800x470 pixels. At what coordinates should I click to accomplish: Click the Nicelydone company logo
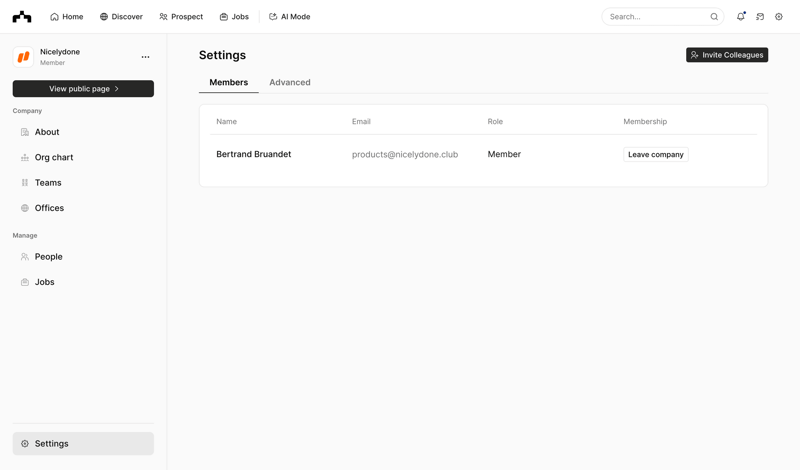[x=23, y=57]
